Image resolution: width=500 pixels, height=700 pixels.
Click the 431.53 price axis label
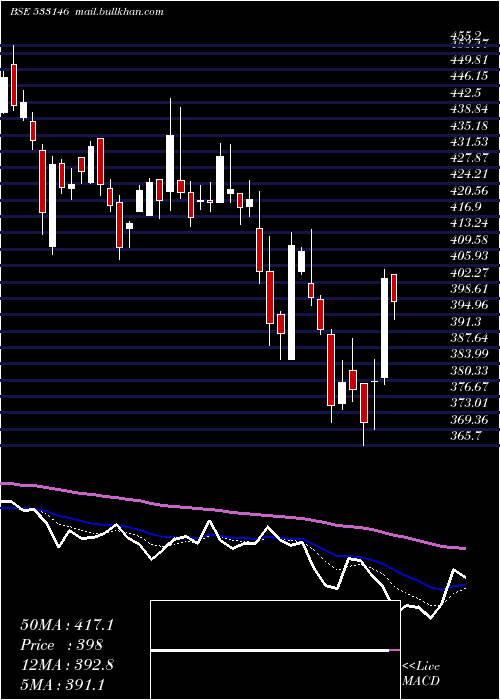click(469, 142)
